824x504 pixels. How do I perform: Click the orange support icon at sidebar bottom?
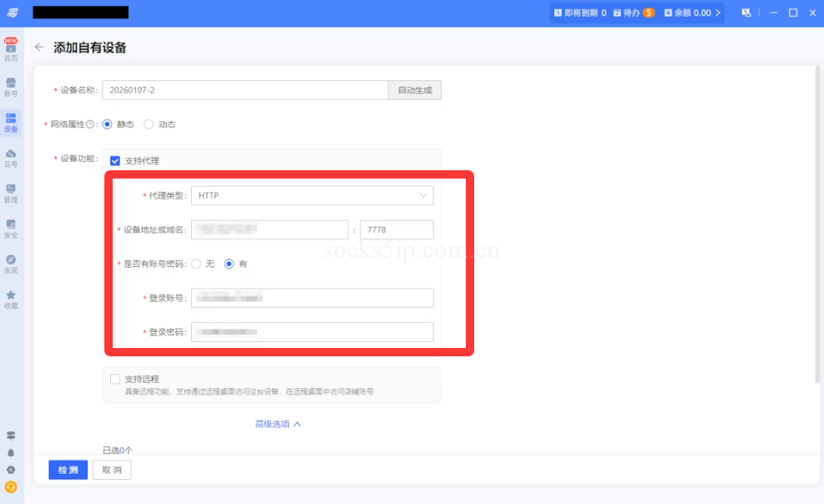[x=11, y=487]
